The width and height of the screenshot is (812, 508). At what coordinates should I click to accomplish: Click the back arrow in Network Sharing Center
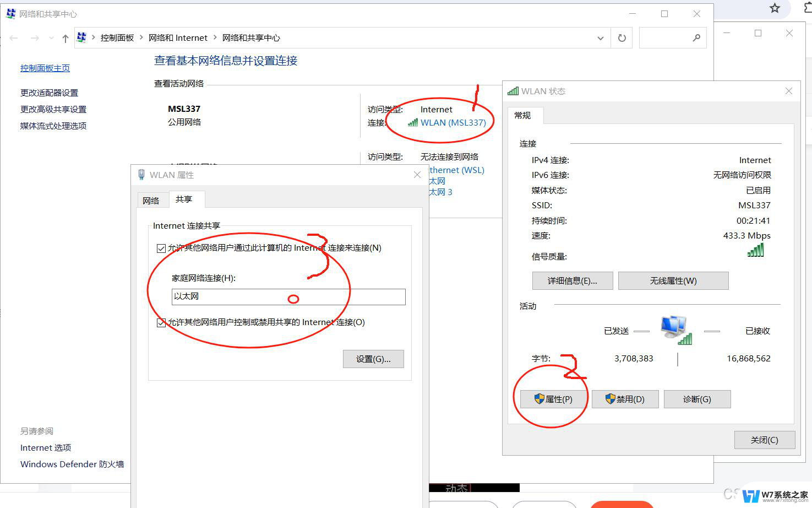14,38
